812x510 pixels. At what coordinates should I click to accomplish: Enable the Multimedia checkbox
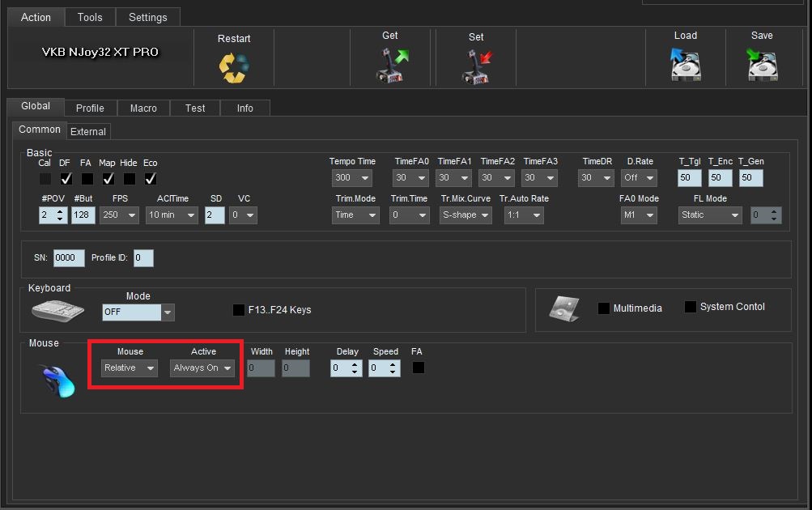pos(604,308)
